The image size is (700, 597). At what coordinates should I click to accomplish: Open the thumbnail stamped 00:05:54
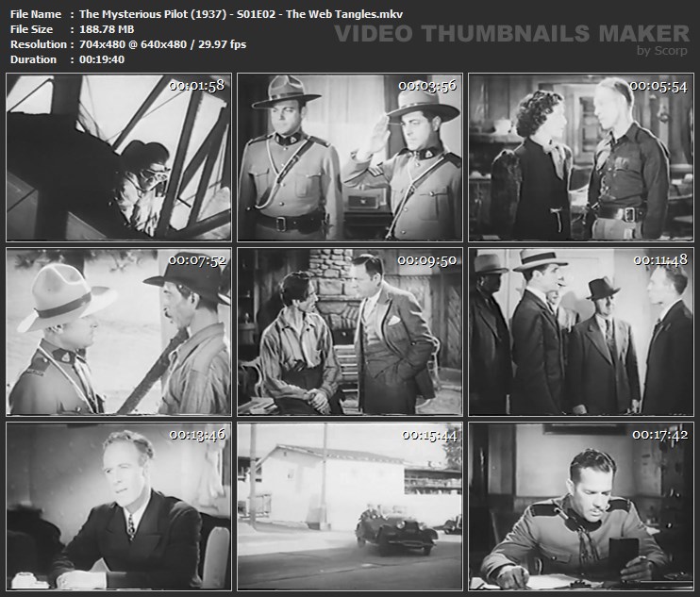tap(581, 158)
